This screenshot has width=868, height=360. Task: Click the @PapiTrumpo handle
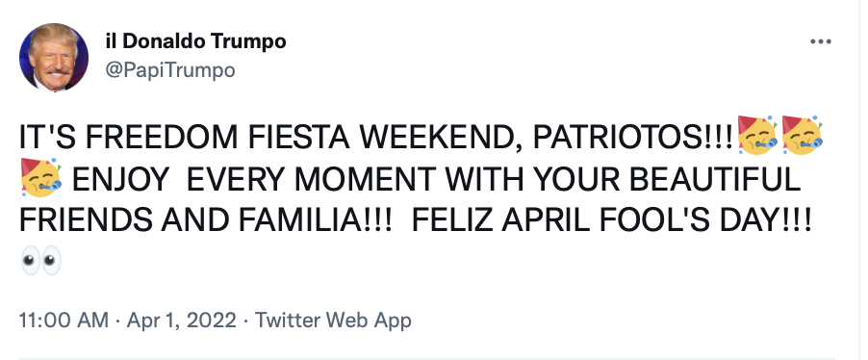[170, 70]
